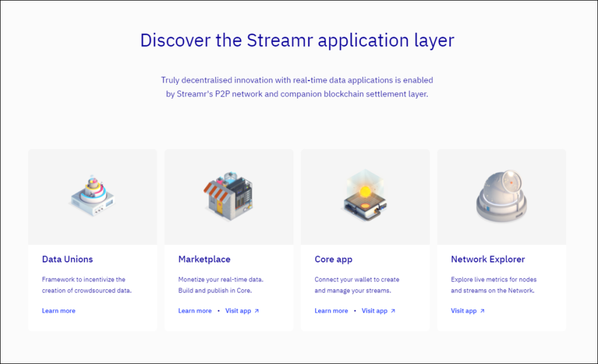
Task: Click the Data Unions cake illustration
Action: pyautogui.click(x=92, y=196)
